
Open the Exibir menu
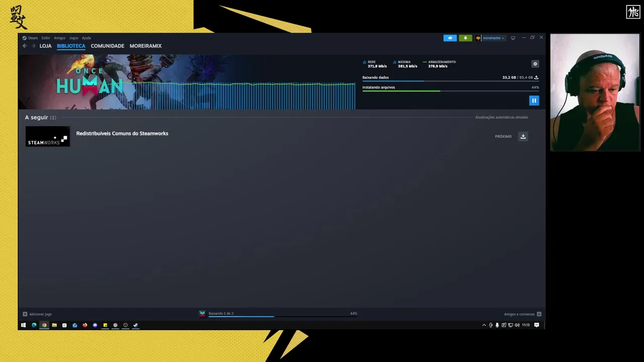(46, 38)
